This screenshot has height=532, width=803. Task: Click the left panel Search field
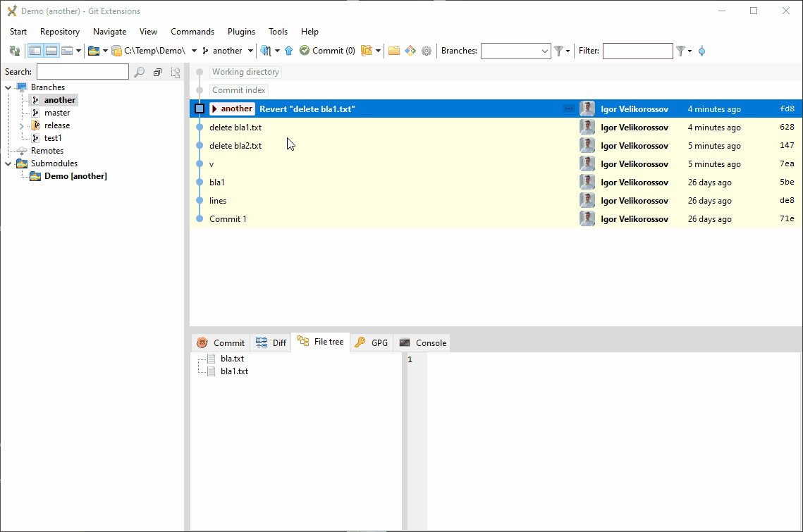[82, 72]
